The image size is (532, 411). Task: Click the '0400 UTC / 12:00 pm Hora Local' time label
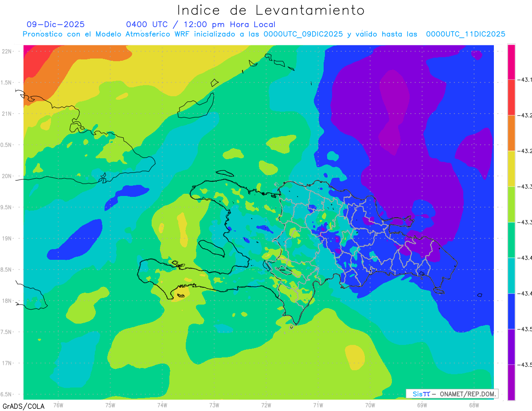point(200,24)
